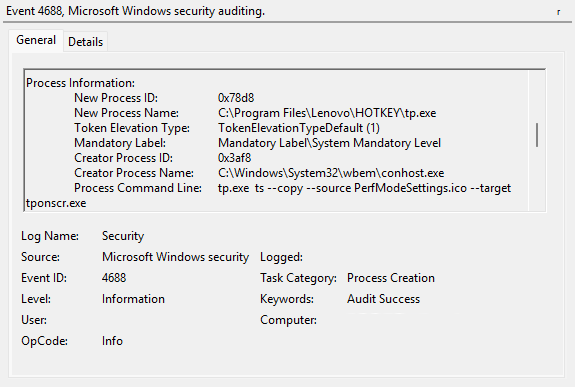
Task: Click the wrapped text tponscr.exe
Action: [56, 203]
